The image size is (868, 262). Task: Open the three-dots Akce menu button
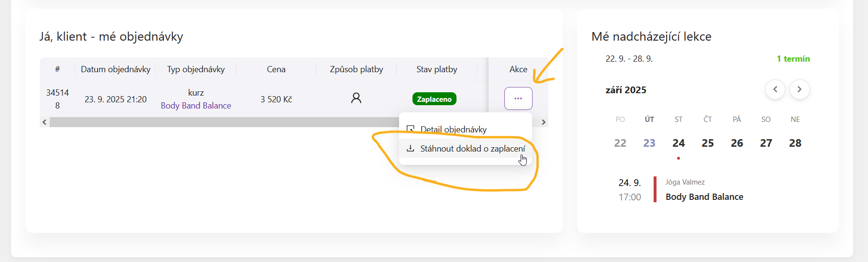click(x=518, y=98)
